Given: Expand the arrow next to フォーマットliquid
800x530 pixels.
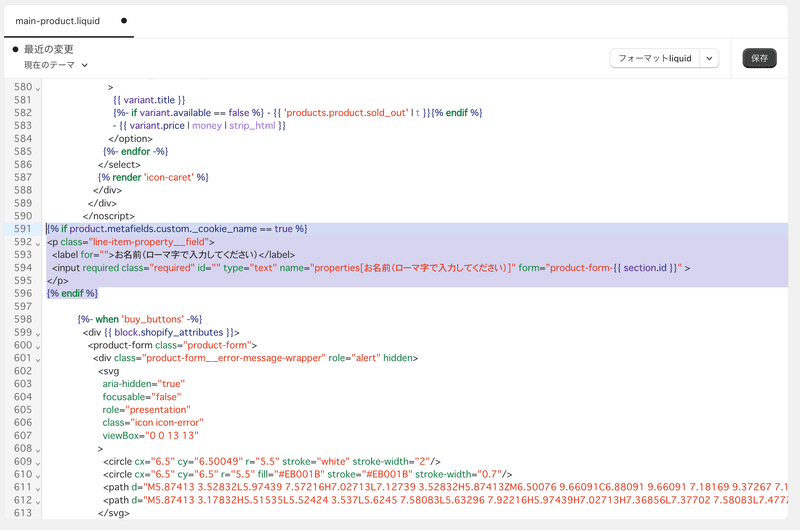Looking at the screenshot, I should (x=710, y=58).
